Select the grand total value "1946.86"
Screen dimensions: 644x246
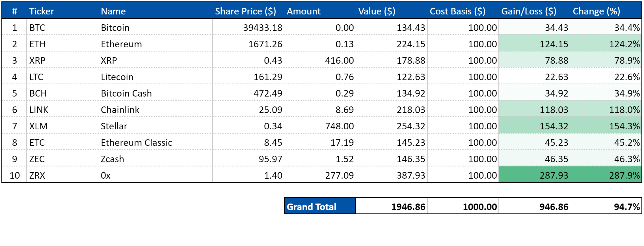408,207
